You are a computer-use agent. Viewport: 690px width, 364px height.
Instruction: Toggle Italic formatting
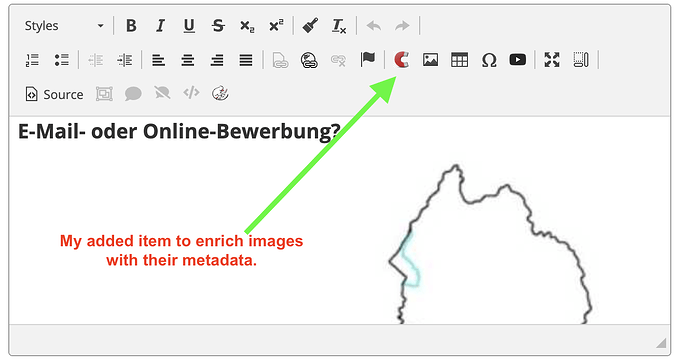[x=160, y=26]
